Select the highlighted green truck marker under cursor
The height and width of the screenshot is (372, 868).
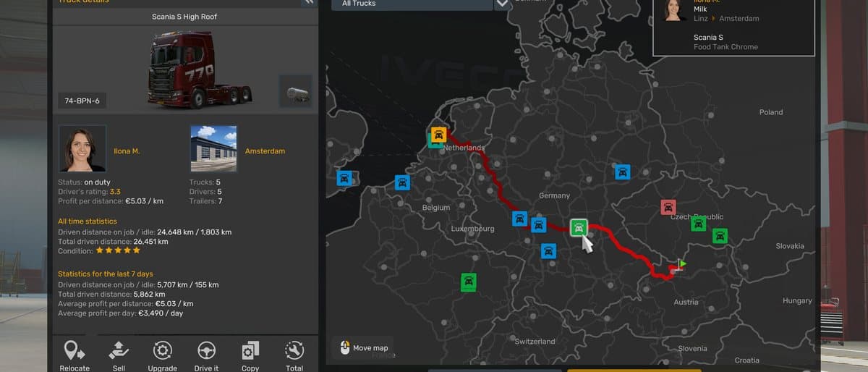(578, 229)
